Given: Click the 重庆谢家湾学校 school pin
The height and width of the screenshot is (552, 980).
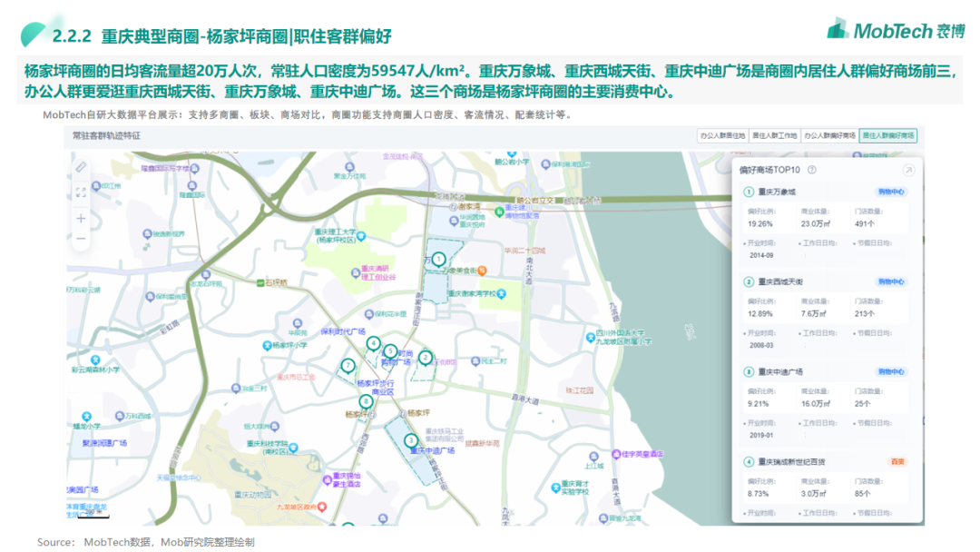Looking at the screenshot, I should pyautogui.click(x=501, y=294).
